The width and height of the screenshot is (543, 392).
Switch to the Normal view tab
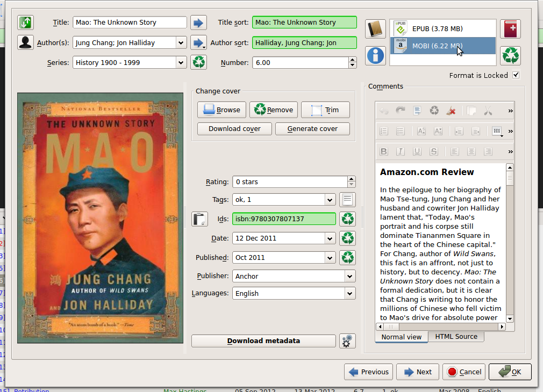coord(402,337)
